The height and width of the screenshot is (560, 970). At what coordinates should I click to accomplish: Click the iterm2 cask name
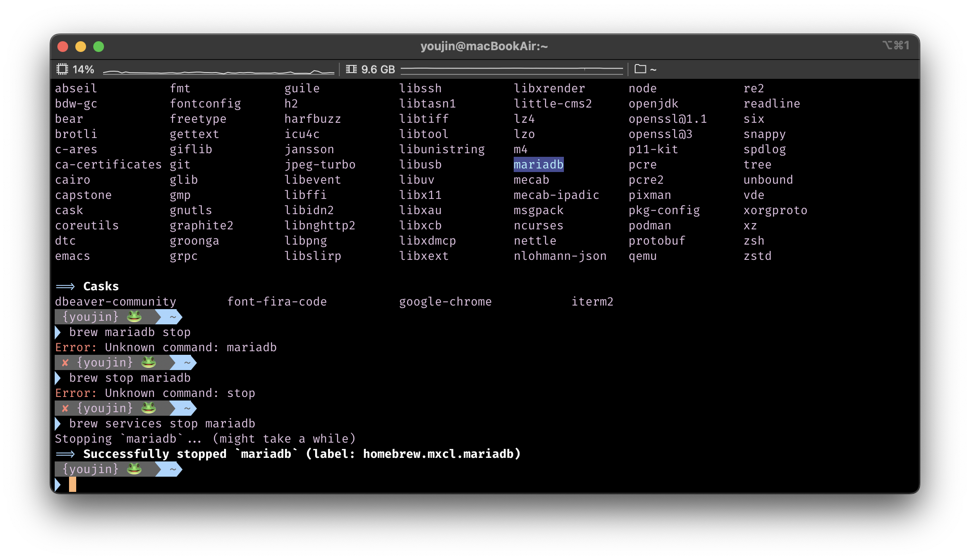(x=592, y=302)
